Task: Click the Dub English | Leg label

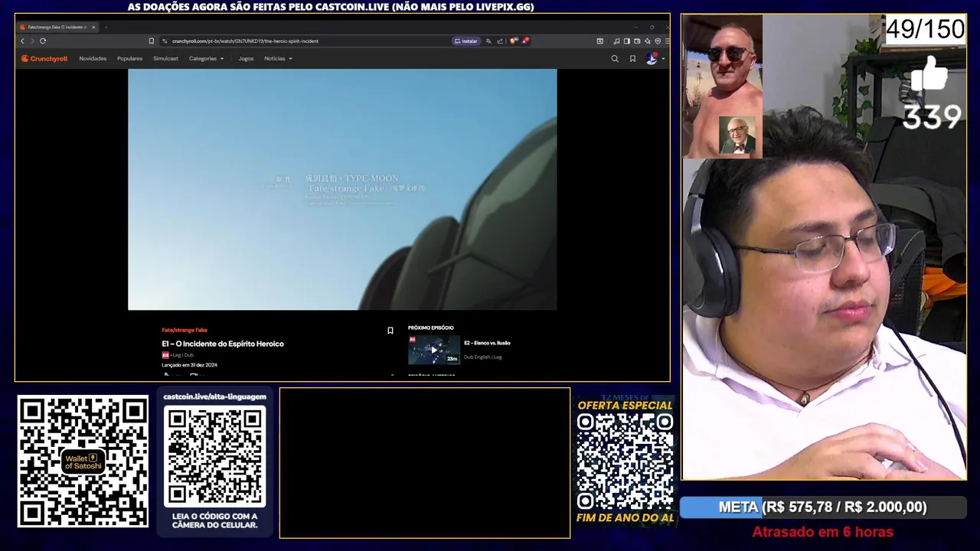Action: 483,357
